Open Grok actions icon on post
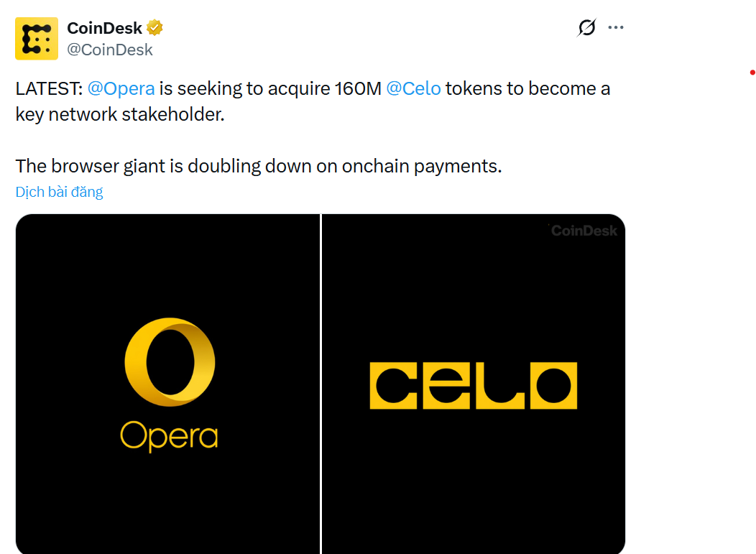 point(587,28)
